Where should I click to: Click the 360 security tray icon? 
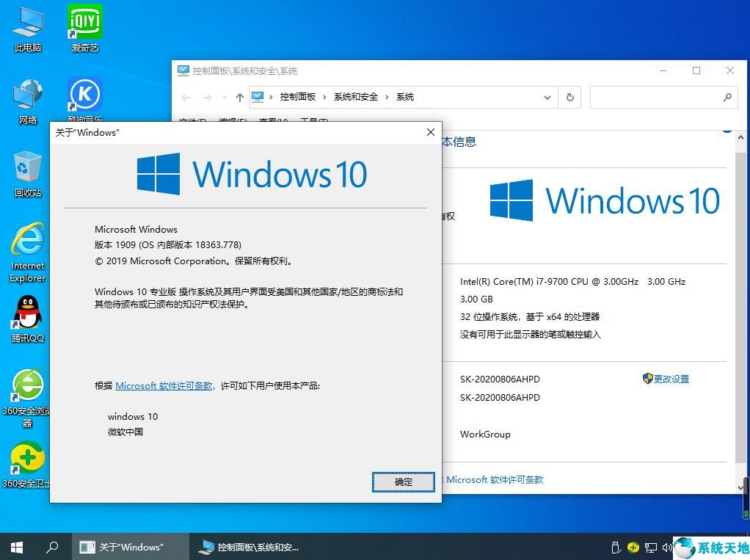633,548
